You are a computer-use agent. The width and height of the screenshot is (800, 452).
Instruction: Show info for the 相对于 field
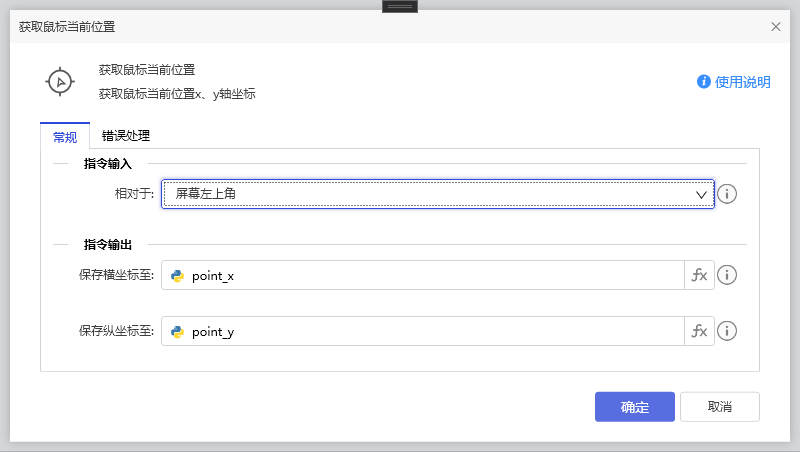(x=728, y=194)
